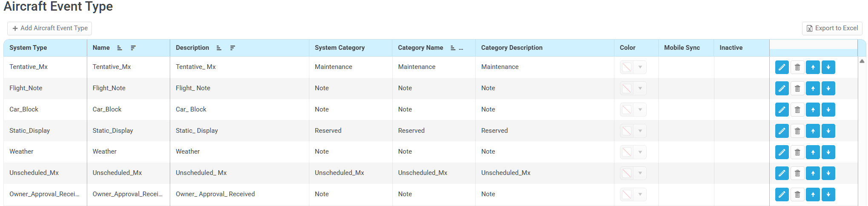
Task: Export the table to Excel
Action: pos(832,28)
